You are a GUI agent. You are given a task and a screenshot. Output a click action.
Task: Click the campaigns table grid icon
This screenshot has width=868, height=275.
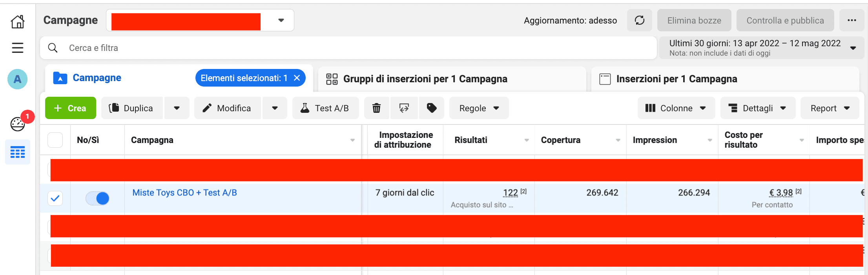coord(18,152)
